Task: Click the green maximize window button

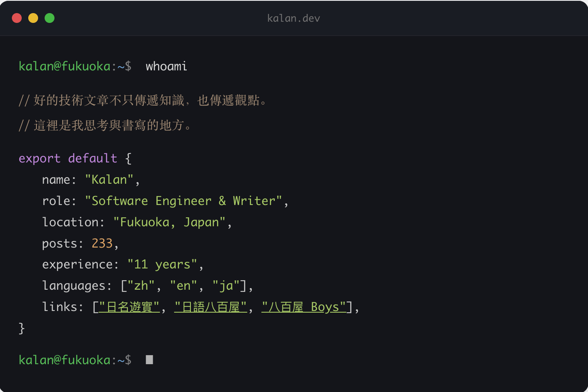Action: pyautogui.click(x=50, y=18)
